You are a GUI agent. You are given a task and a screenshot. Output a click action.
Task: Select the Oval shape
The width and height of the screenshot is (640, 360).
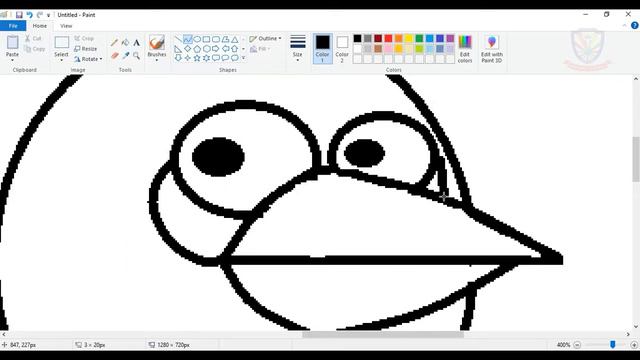[x=197, y=40]
